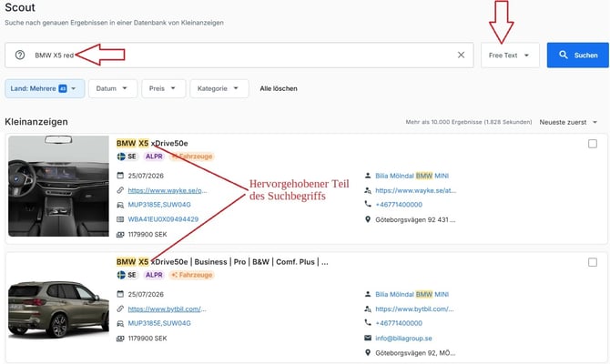This screenshot has height=364, width=610.
Task: Click into the BMW X5 red search field
Action: point(239,55)
